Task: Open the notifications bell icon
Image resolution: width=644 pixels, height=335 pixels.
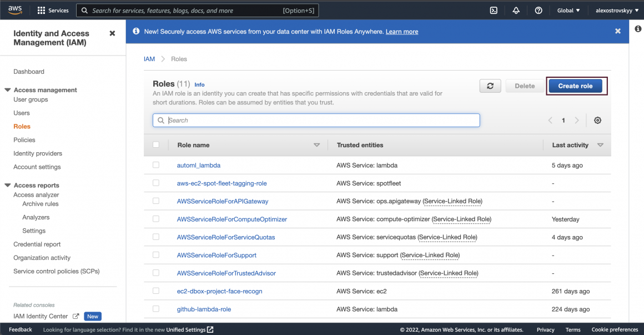Action: (516, 11)
